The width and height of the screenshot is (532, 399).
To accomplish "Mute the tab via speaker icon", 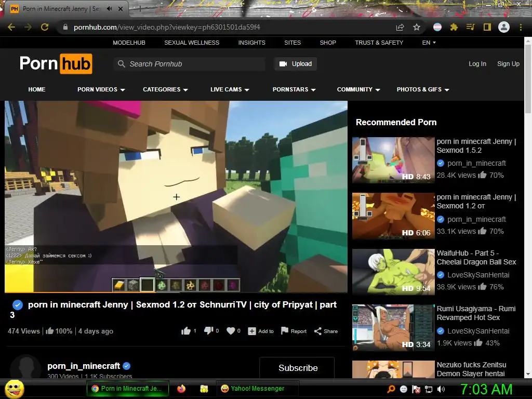I will click(109, 9).
